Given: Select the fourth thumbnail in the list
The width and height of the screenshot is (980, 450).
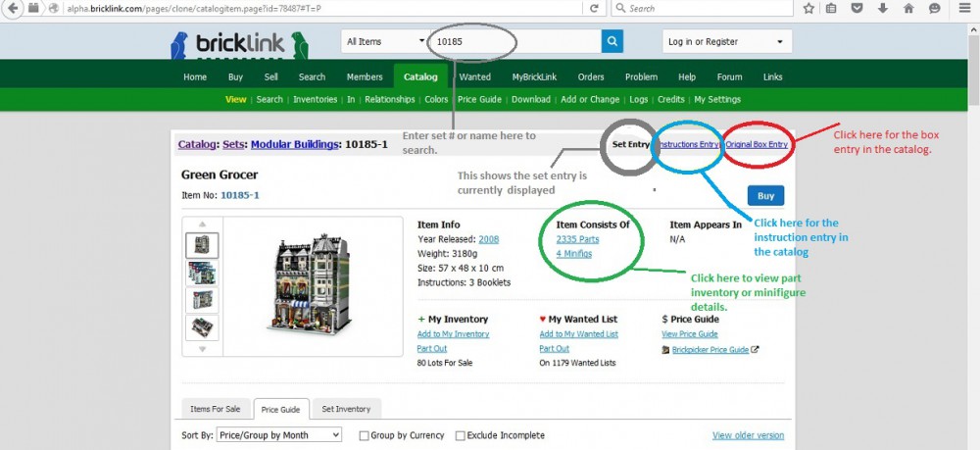Looking at the screenshot, I should click(202, 327).
